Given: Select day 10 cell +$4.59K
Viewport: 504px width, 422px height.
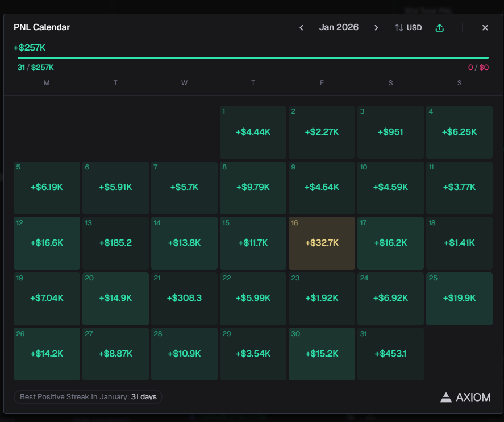Looking at the screenshot, I should 390,188.
